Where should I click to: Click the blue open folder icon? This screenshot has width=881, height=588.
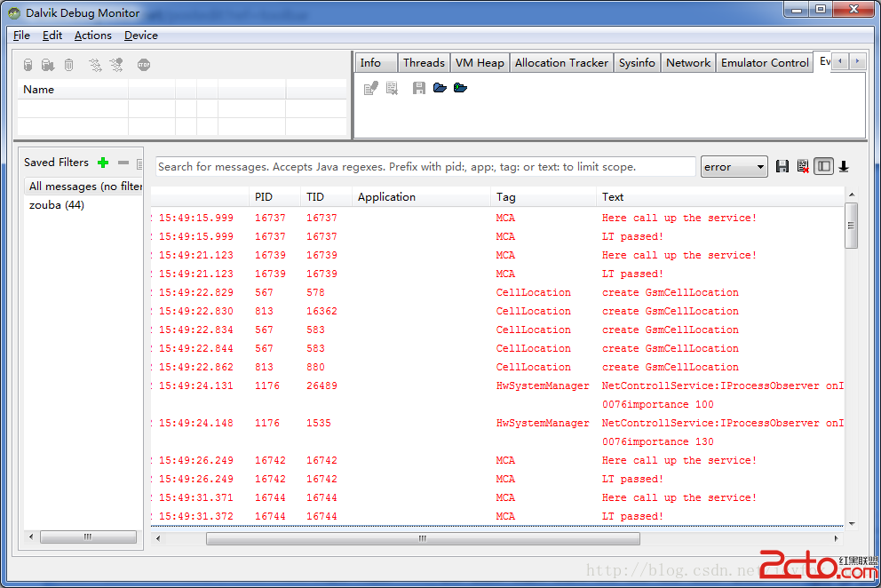440,88
